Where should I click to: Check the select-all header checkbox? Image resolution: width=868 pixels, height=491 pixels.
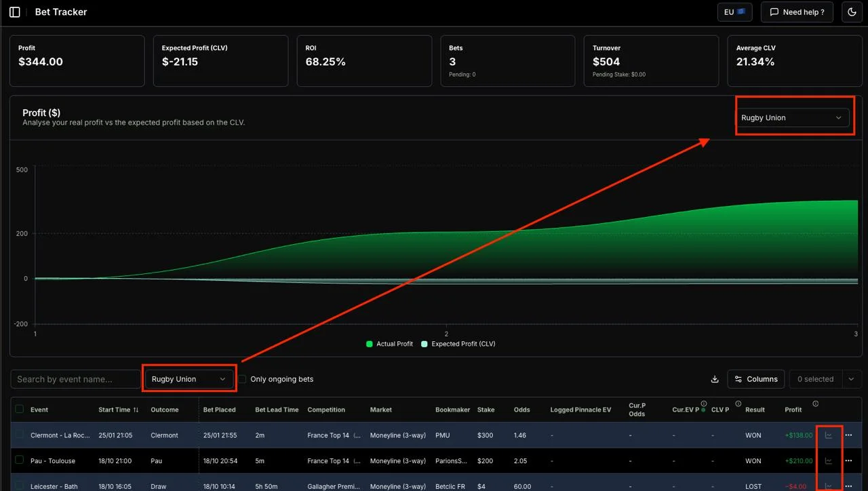20,409
